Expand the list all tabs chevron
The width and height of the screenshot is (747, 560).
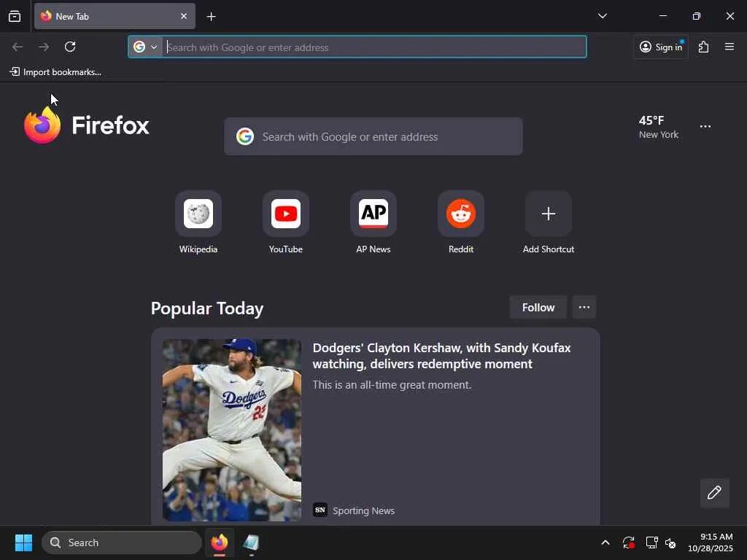[602, 16]
